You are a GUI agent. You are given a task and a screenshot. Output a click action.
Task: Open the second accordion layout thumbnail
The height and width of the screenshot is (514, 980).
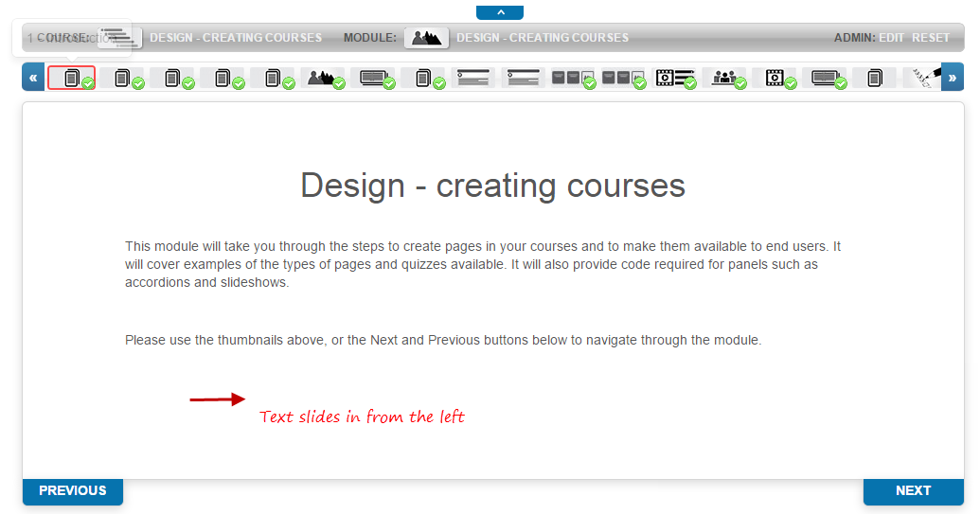pyautogui.click(x=523, y=78)
